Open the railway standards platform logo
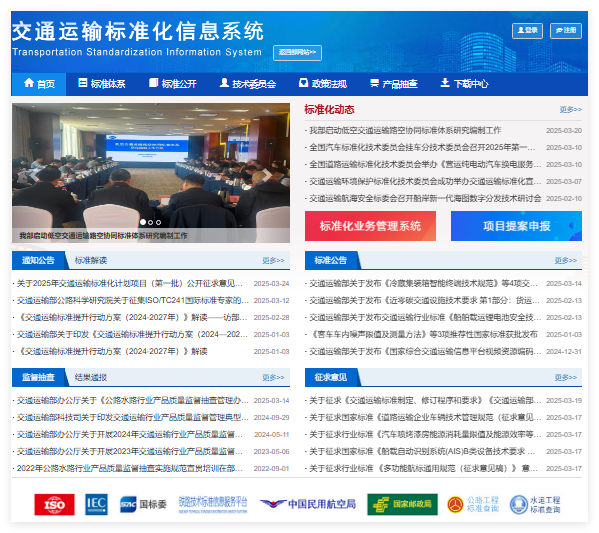This screenshot has height=533, width=599. (x=213, y=504)
